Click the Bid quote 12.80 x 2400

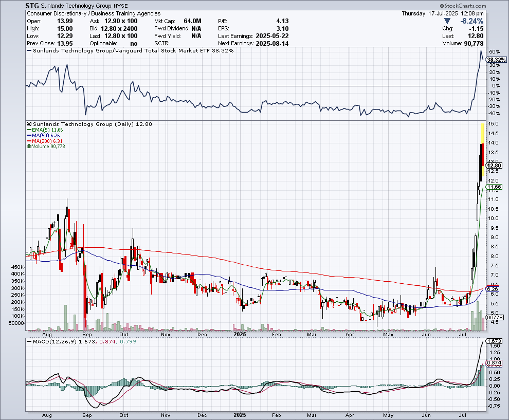click(x=118, y=29)
